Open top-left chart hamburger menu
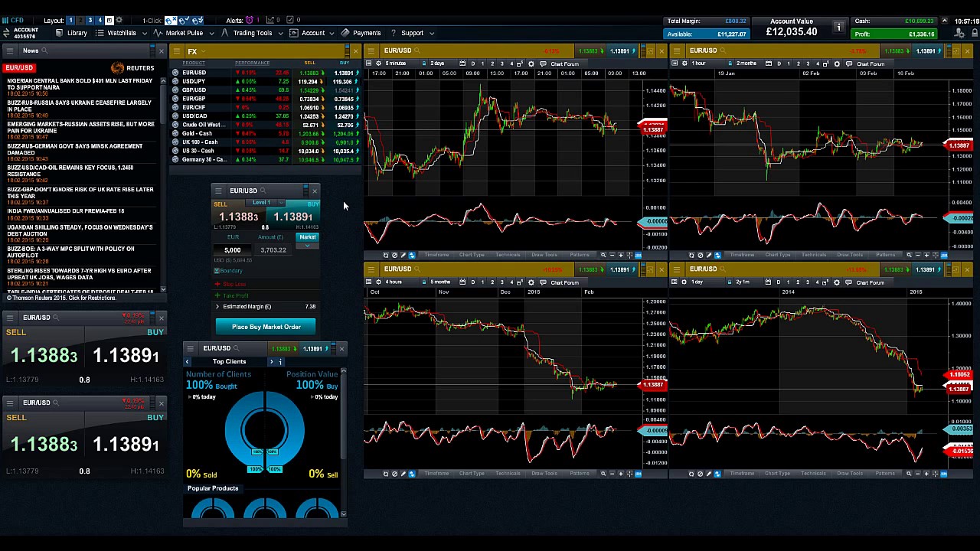This screenshot has width=980, height=551. [x=371, y=51]
